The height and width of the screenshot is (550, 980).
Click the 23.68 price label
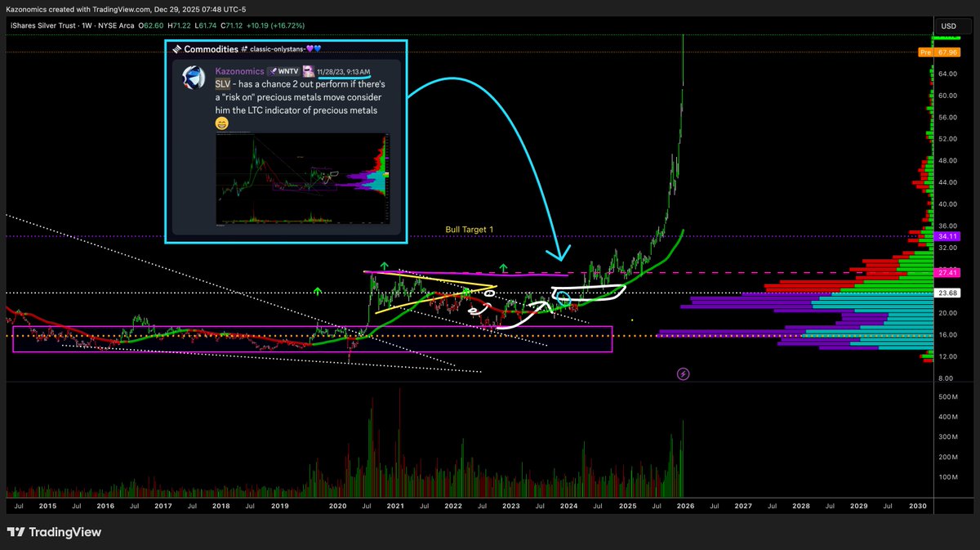[x=947, y=293]
